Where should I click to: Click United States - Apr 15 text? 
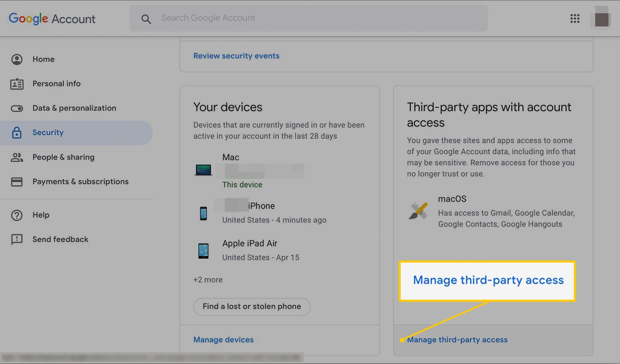(261, 257)
